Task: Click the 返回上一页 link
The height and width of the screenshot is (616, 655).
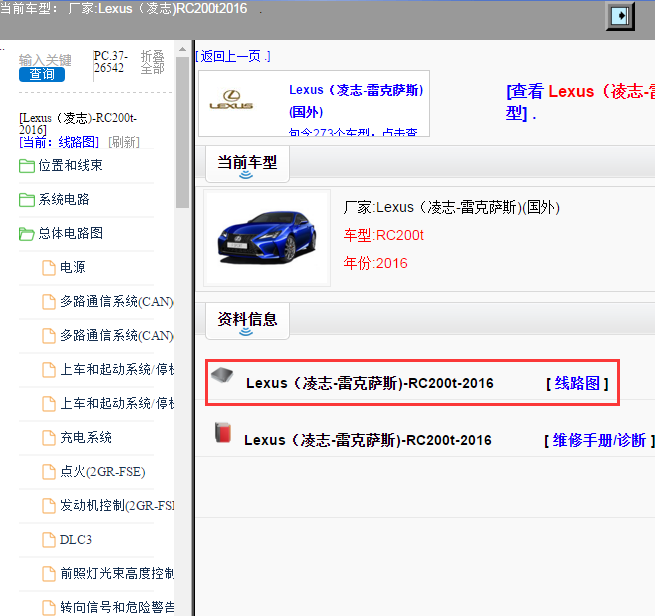Action: 233,56
